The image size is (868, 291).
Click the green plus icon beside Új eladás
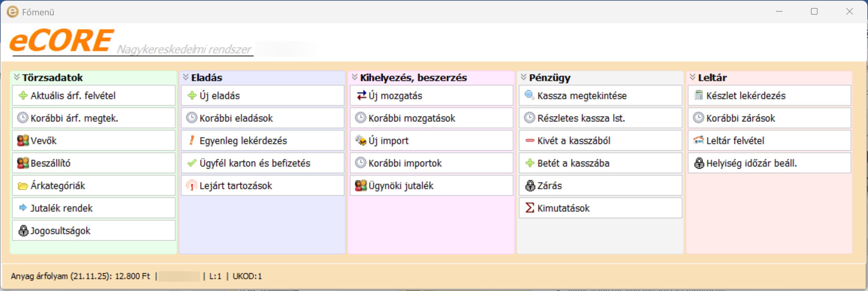tap(192, 96)
